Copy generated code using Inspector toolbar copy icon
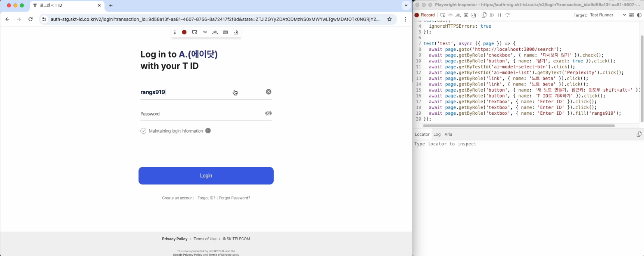Image resolution: width=644 pixels, height=256 pixels. point(484,15)
